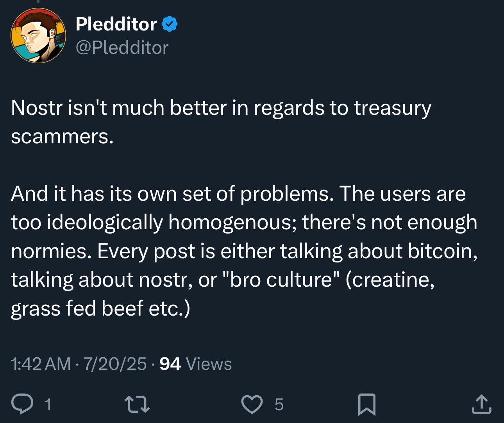
Task: Click the like count number 5
Action: 279,405
